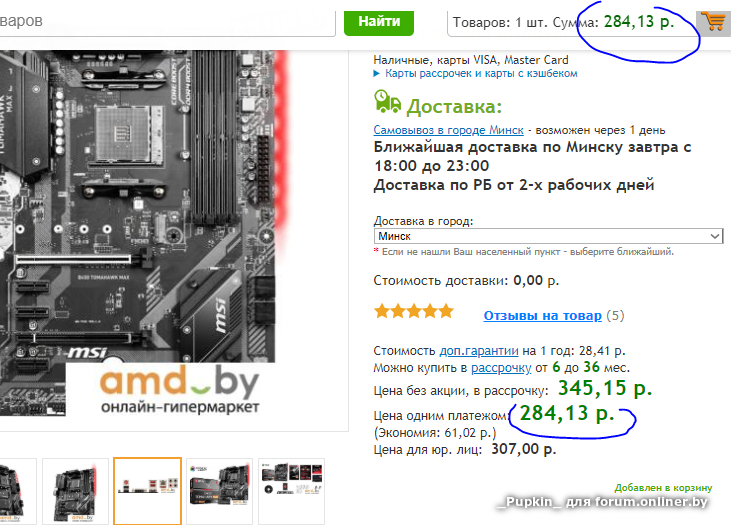Click the blue triangle before installment cards
Screen dimensions: 731x525
pyautogui.click(x=377, y=73)
